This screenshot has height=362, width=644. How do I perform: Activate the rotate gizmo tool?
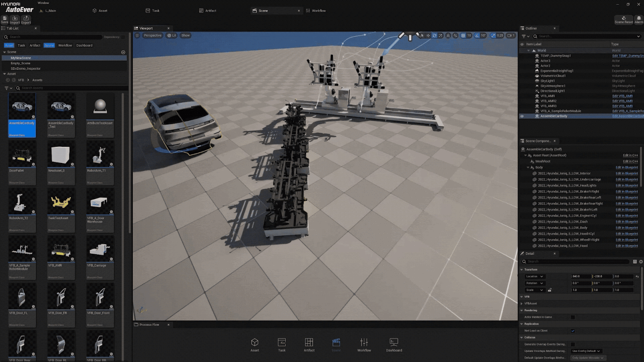(434, 35)
